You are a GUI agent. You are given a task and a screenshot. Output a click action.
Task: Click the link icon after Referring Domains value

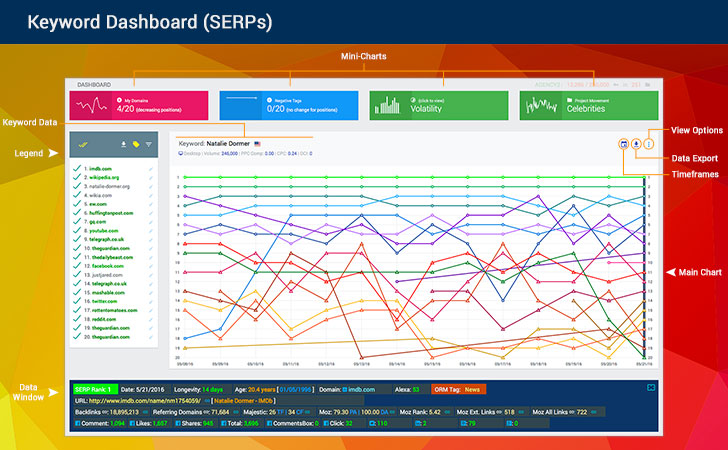pos(235,412)
